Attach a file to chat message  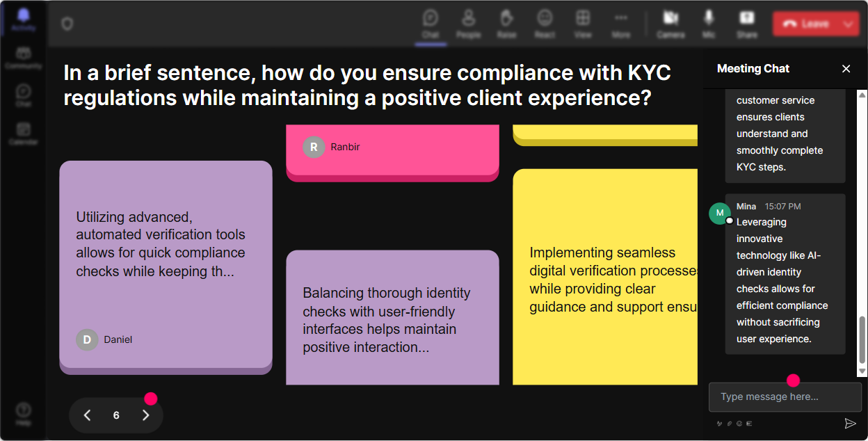point(730,423)
